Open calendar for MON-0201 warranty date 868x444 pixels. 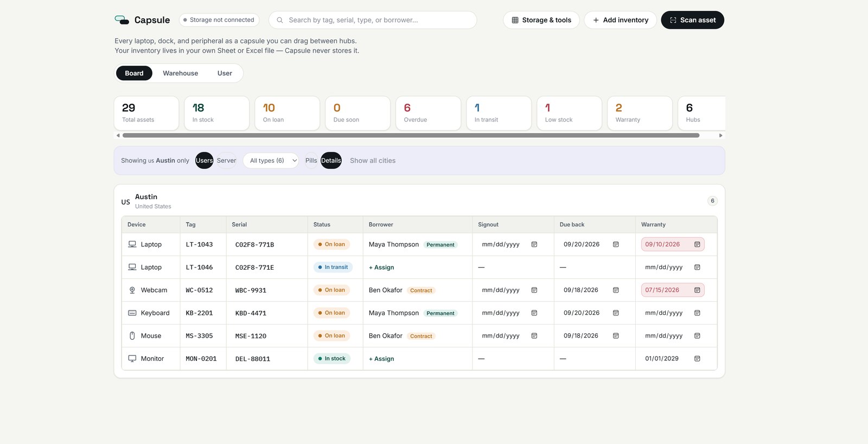click(x=697, y=358)
